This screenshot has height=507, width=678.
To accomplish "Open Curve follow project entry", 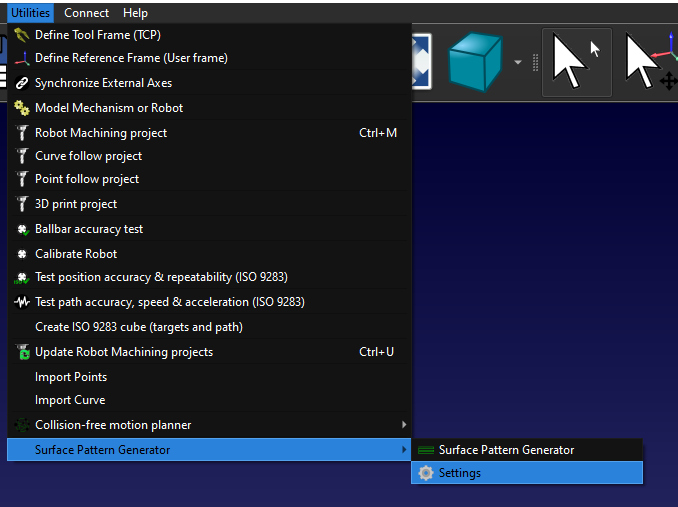I will pyautogui.click(x=209, y=156).
